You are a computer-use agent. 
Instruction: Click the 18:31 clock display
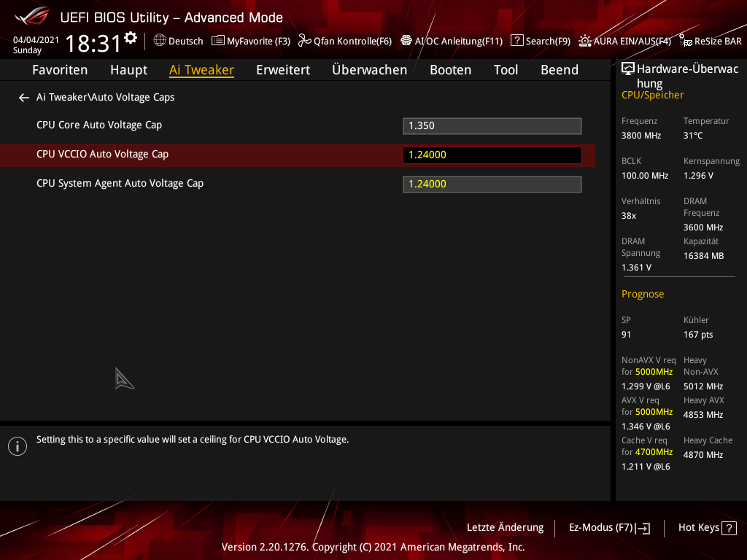[x=93, y=43]
